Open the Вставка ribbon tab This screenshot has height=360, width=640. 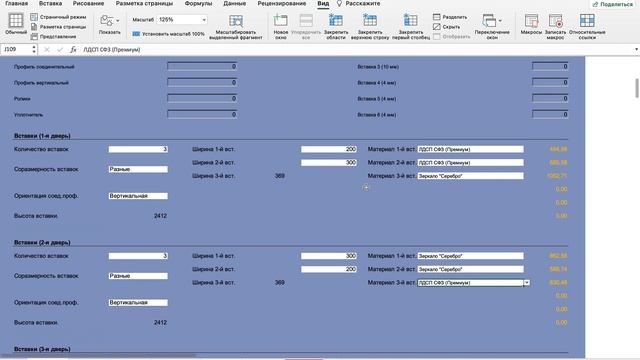tap(50, 3)
